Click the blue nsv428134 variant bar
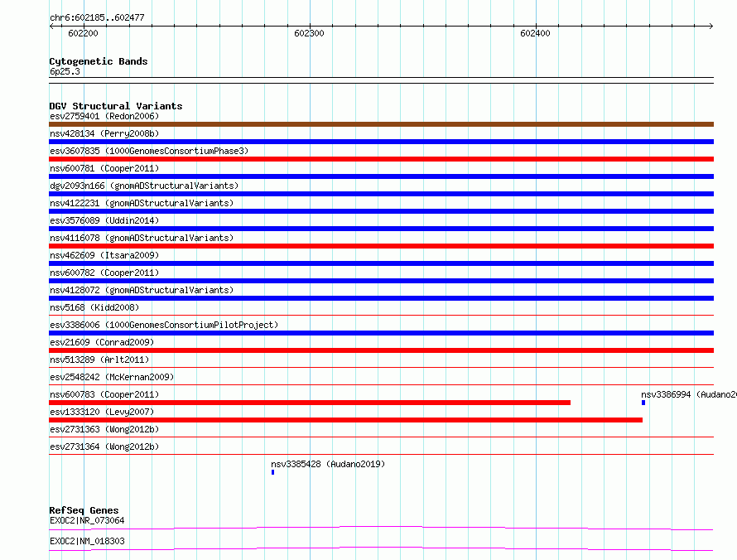 coord(381,142)
